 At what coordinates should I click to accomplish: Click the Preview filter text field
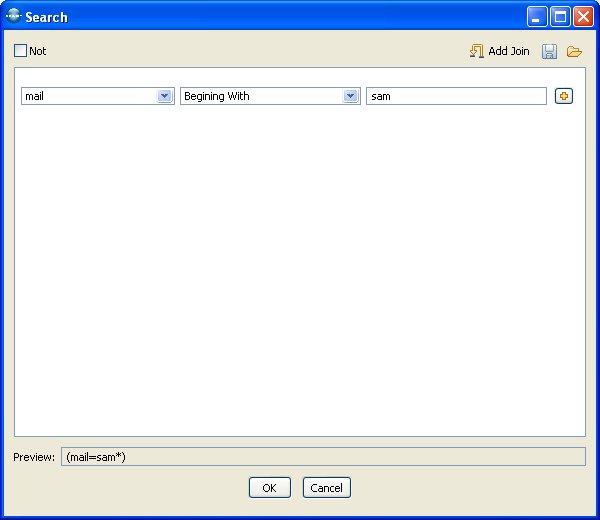pyautogui.click(x=323, y=457)
